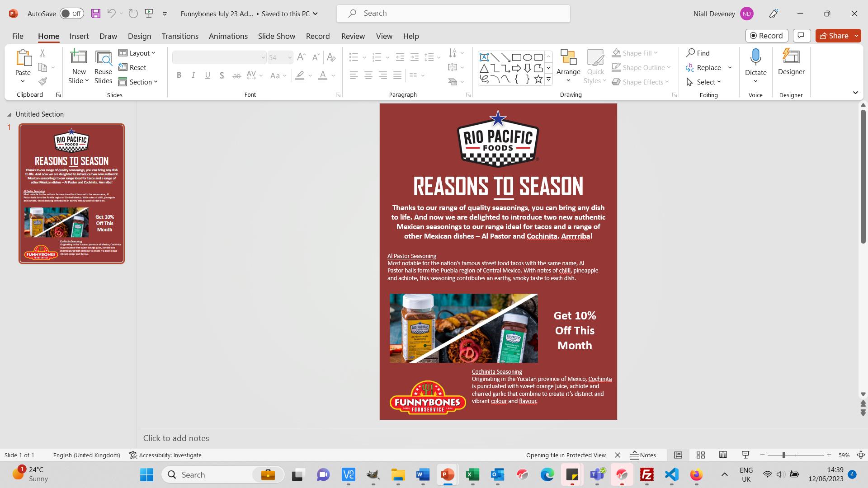Click Increase Indent icon

pyautogui.click(x=414, y=57)
